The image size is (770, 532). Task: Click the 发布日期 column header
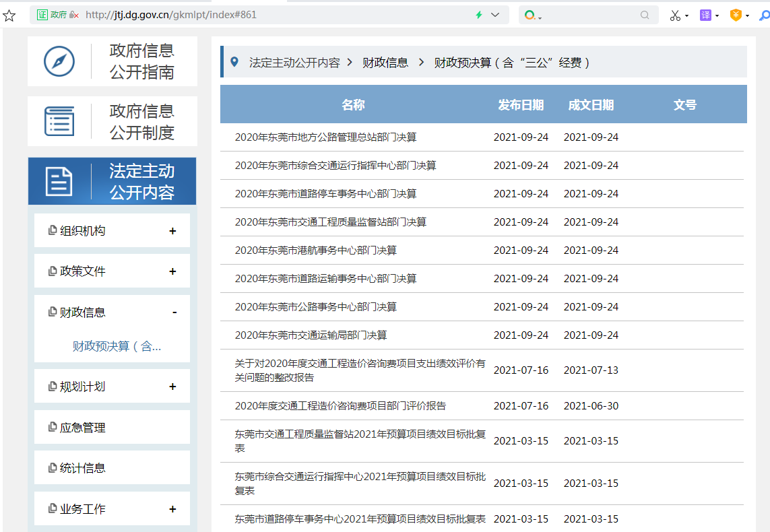(x=521, y=104)
